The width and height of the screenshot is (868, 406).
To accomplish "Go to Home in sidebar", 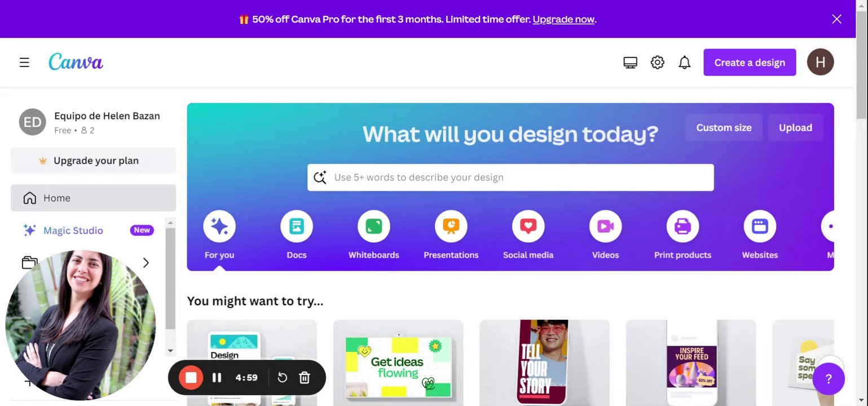I will click(x=94, y=198).
